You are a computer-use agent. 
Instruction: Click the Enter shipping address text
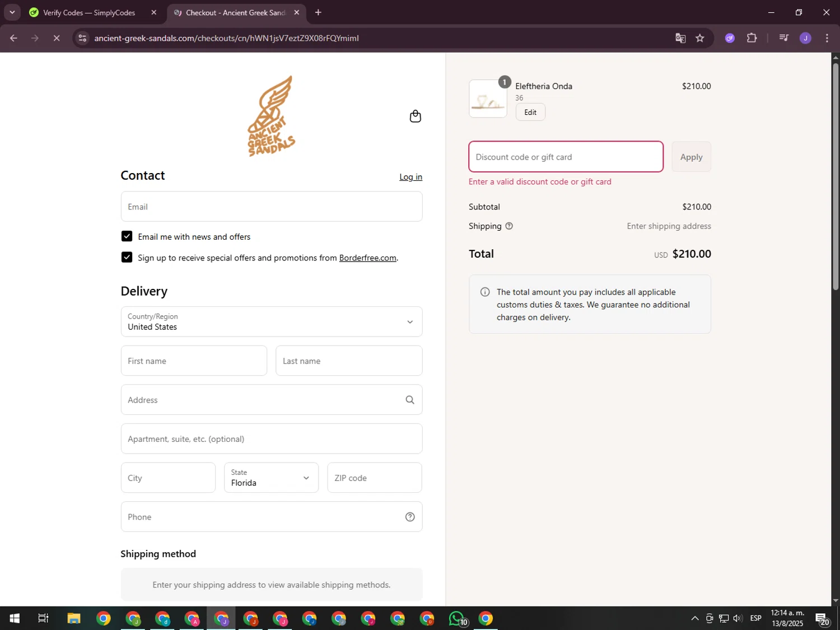669,226
